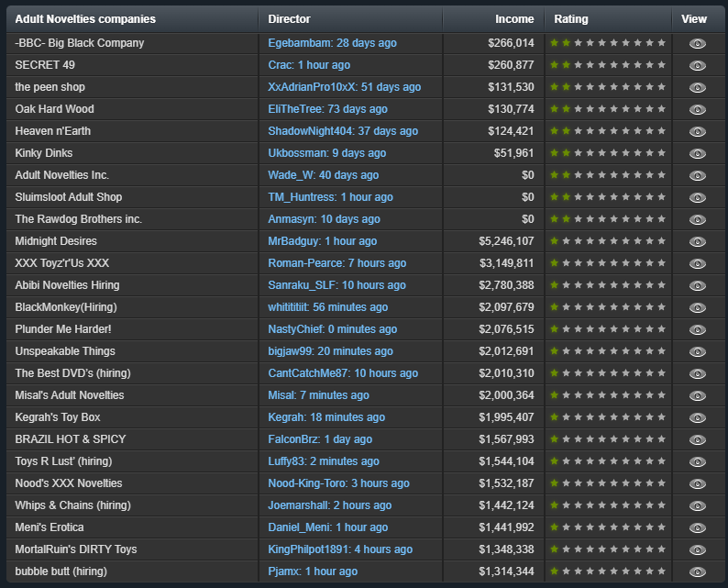Click eye icon in Unspeakable Things row
728x588 pixels.
pyautogui.click(x=697, y=351)
